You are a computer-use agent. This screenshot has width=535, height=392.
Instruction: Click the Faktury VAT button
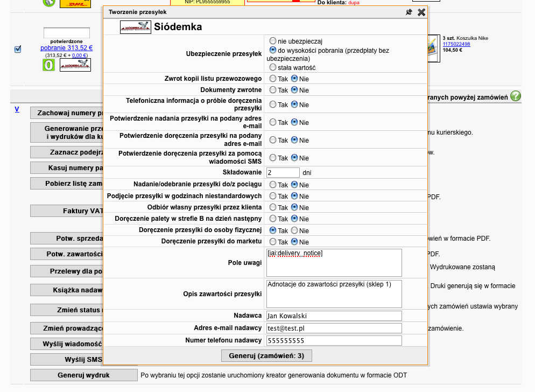pyautogui.click(x=67, y=211)
